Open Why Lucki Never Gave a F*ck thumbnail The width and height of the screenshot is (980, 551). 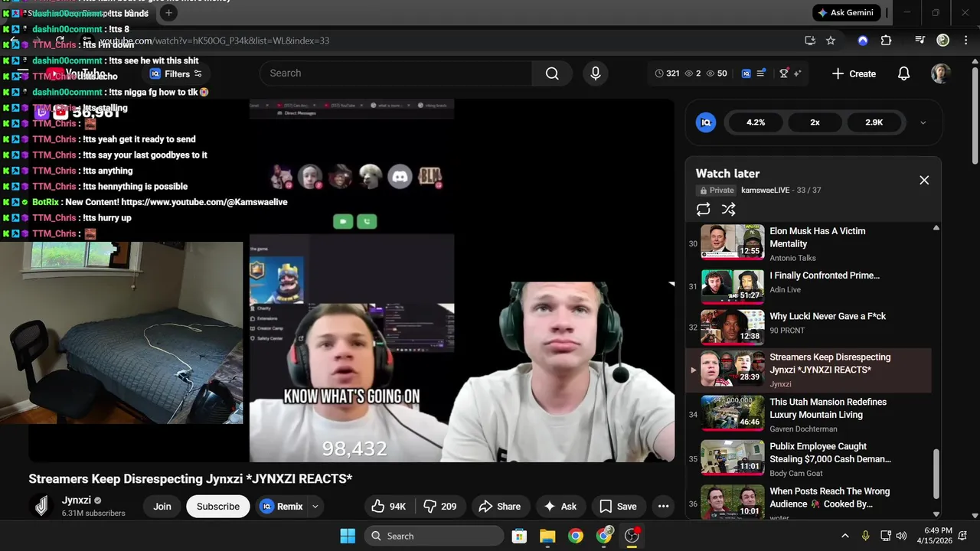pyautogui.click(x=733, y=328)
